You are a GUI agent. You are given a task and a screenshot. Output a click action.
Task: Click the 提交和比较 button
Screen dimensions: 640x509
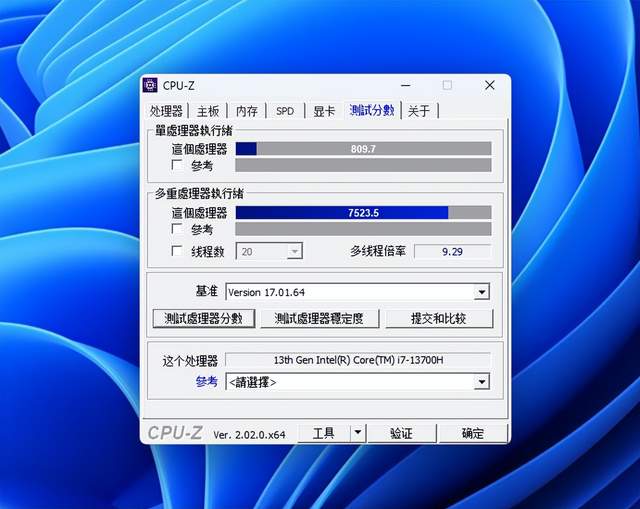click(439, 318)
